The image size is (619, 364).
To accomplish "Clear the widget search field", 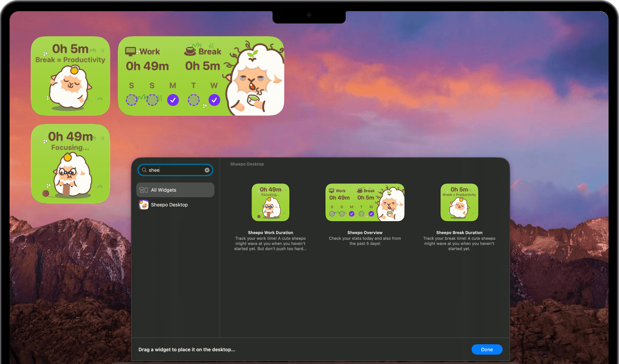I will pyautogui.click(x=207, y=170).
